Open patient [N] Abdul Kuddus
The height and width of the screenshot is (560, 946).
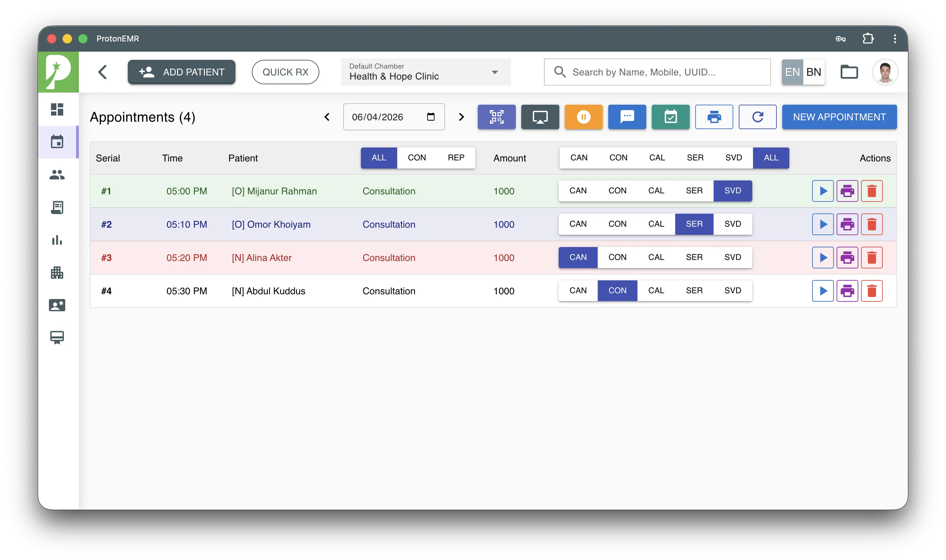point(268,291)
